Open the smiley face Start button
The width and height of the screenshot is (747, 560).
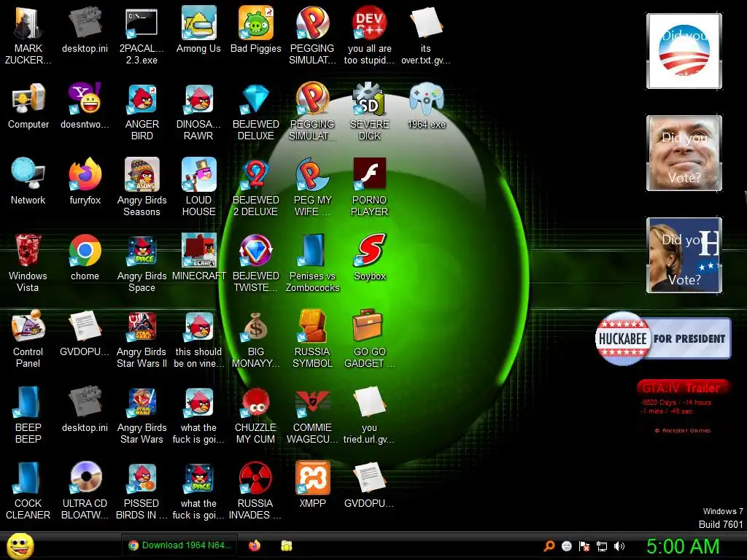(x=20, y=545)
